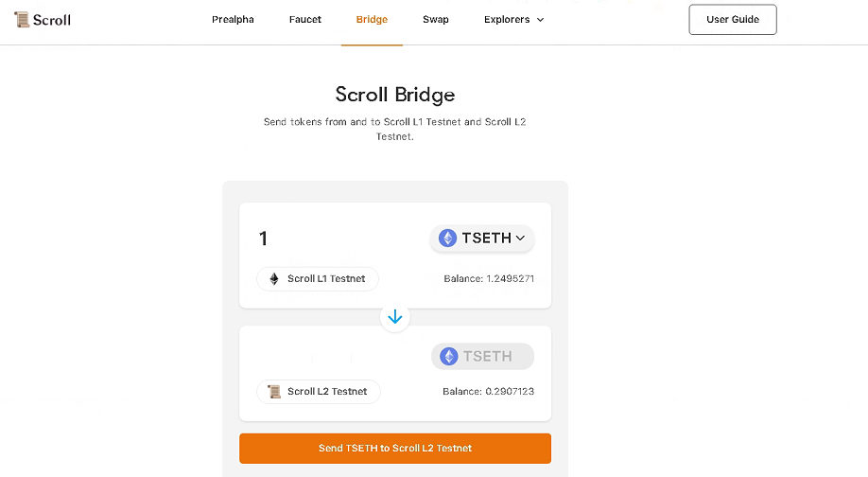Open the User Guide
The image size is (868, 477).
pyautogui.click(x=733, y=19)
